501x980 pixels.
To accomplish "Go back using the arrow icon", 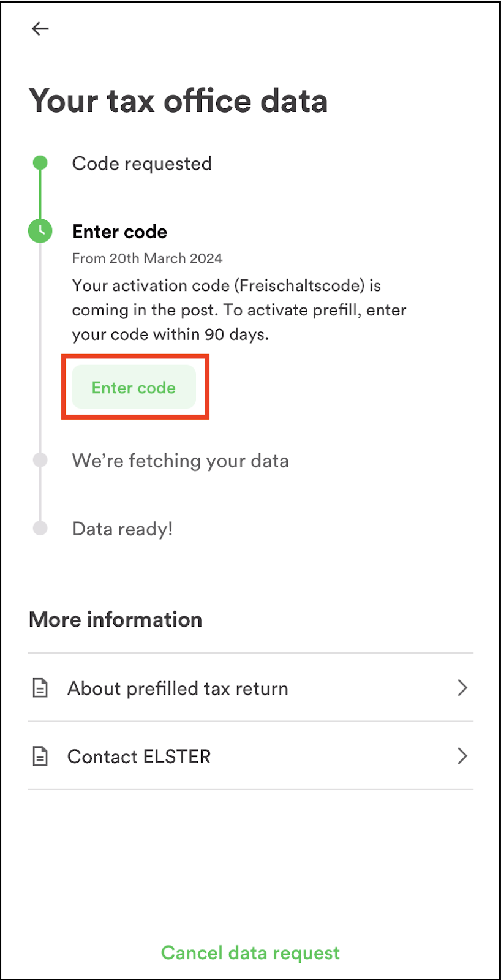I will coord(40,28).
